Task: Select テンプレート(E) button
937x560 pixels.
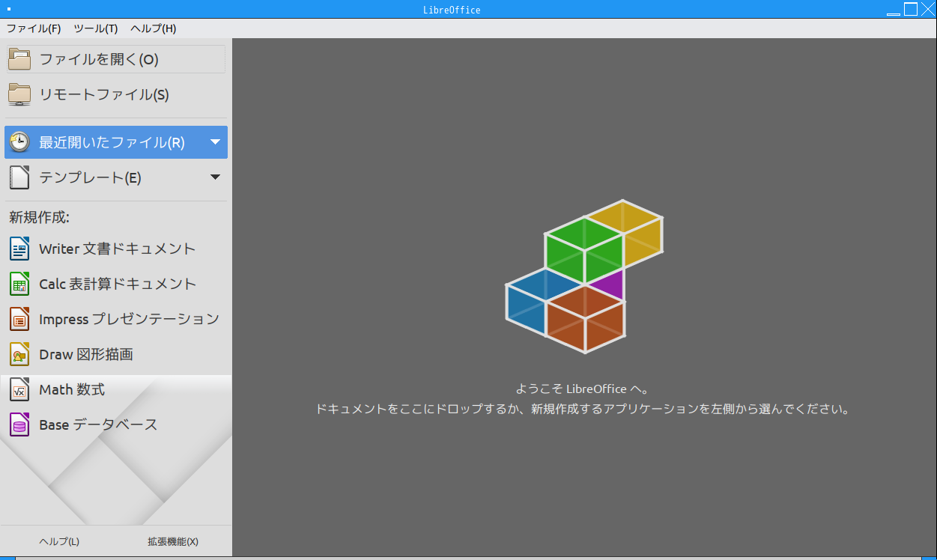Action: tap(115, 177)
